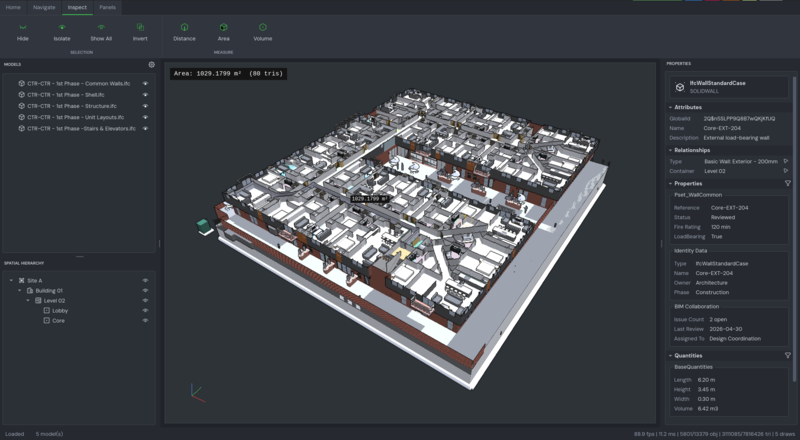The width and height of the screenshot is (800, 440).
Task: Click the XYZ axis gizmo
Action: [x=197, y=393]
